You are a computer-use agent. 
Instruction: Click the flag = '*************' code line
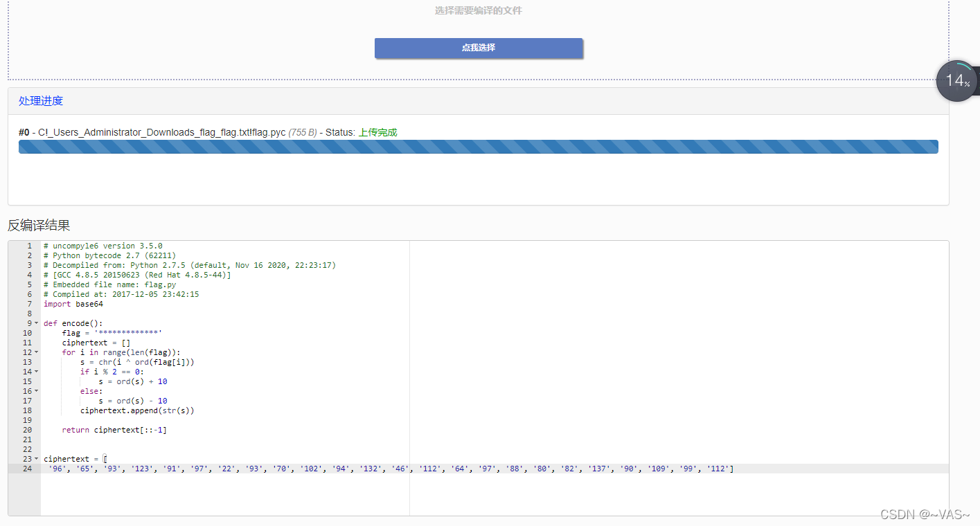[112, 333]
